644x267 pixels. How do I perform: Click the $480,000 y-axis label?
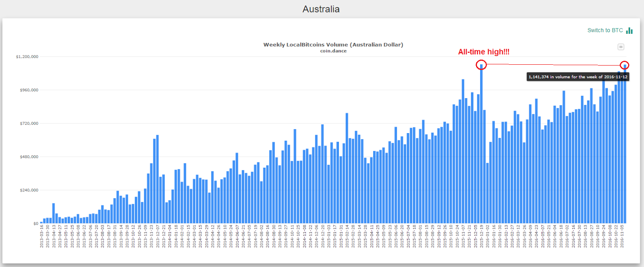click(29, 157)
